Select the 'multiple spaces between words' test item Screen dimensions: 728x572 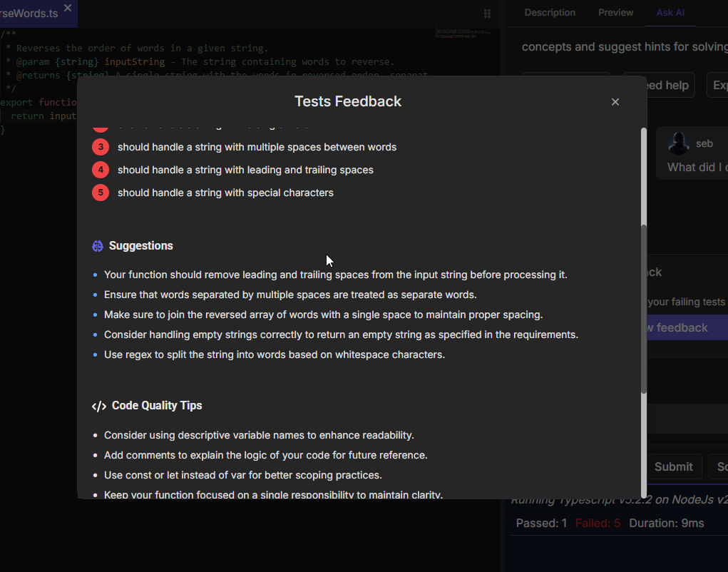[x=257, y=147]
